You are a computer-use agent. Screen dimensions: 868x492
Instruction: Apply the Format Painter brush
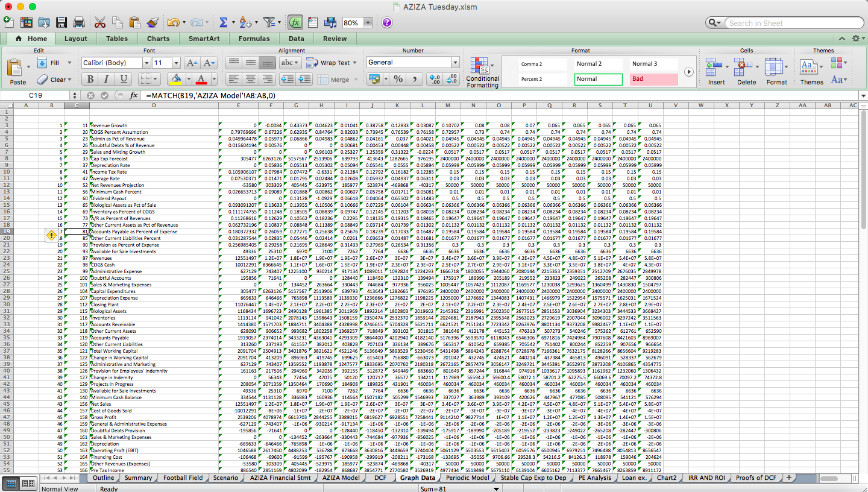[x=153, y=22]
